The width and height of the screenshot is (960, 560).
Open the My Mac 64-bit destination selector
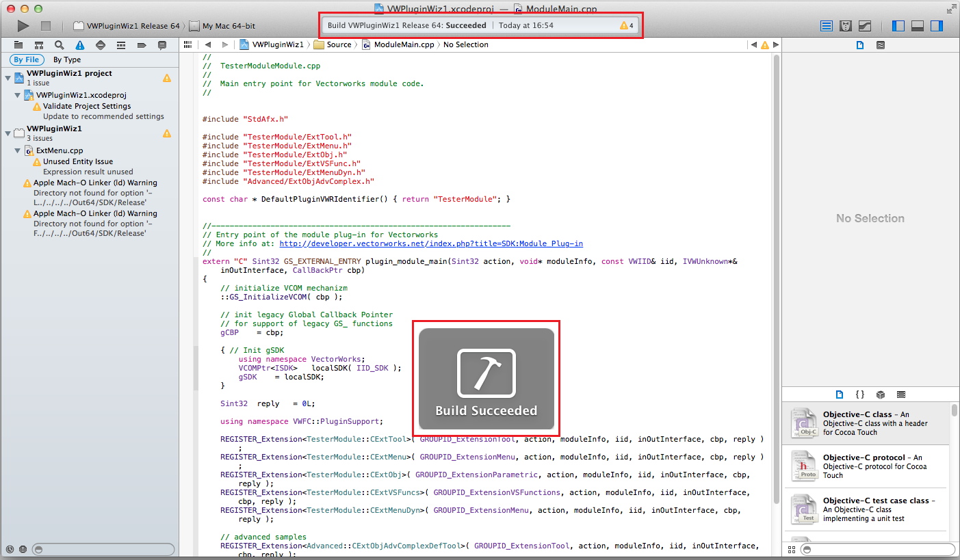coord(222,26)
